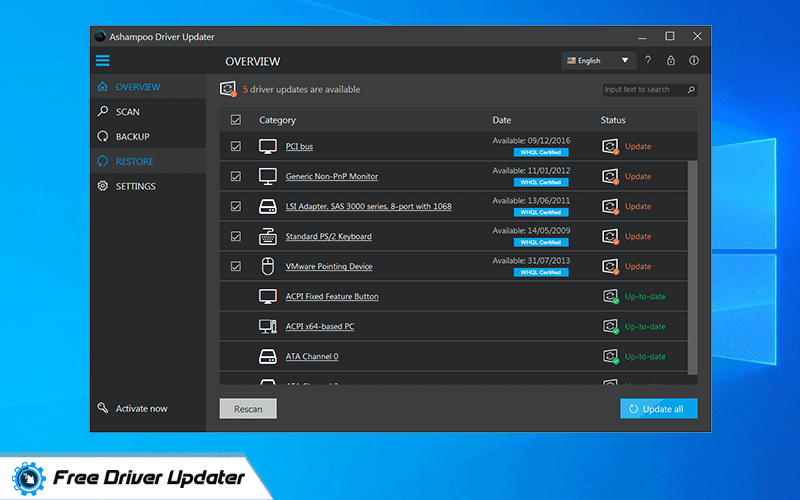This screenshot has height=500, width=800.
Task: Click the Status column header
Action: (x=613, y=120)
